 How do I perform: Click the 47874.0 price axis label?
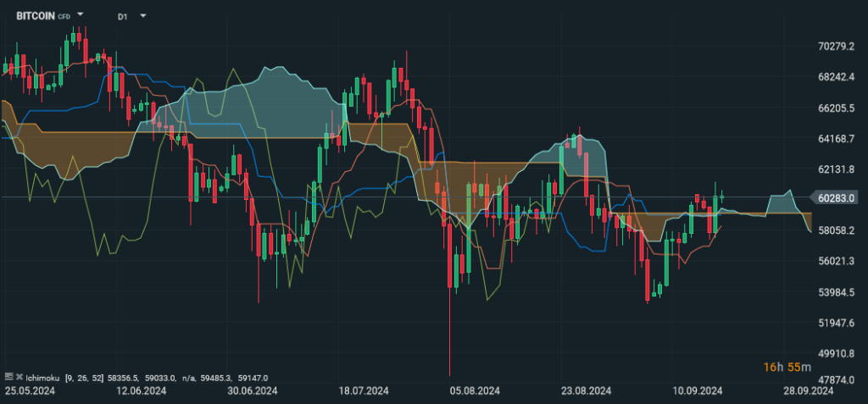click(x=838, y=380)
